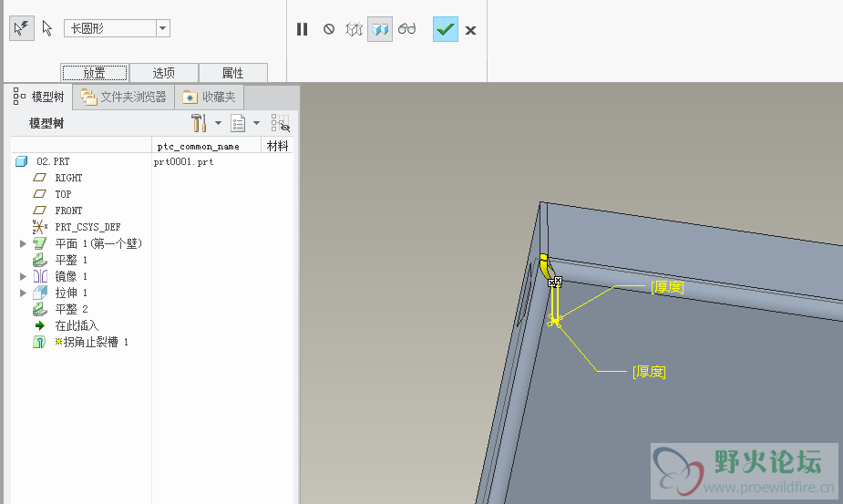Screen dimensions: 843x504
Task: Expand the 镜像 1 tree node
Action: (x=23, y=276)
